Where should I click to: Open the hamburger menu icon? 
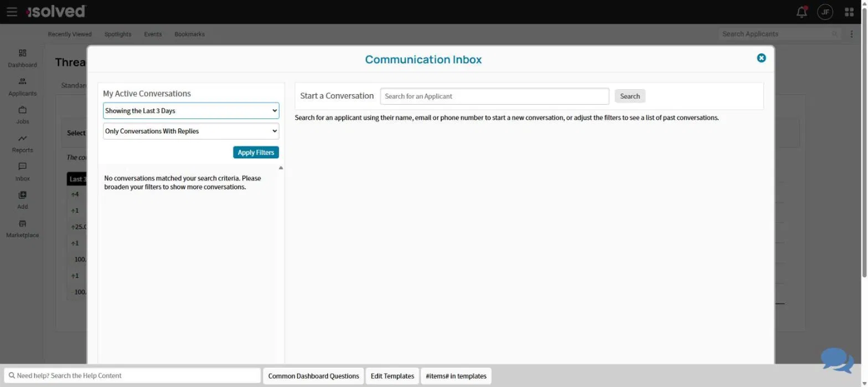pyautogui.click(x=12, y=12)
